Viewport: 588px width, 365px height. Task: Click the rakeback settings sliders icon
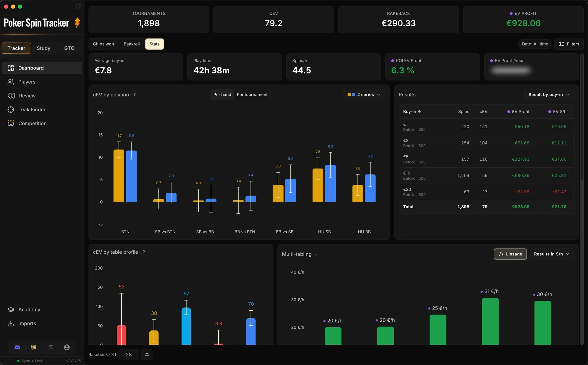tap(147, 355)
